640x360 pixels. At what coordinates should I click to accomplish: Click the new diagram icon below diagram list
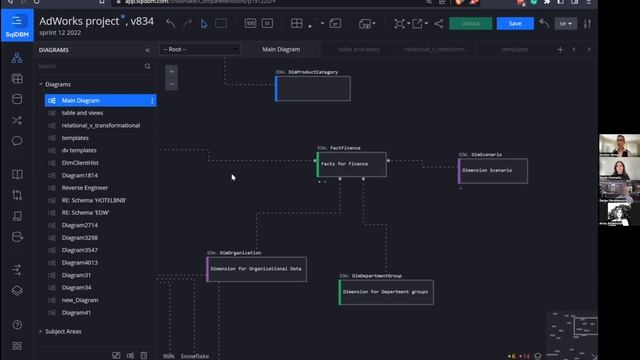(x=130, y=356)
